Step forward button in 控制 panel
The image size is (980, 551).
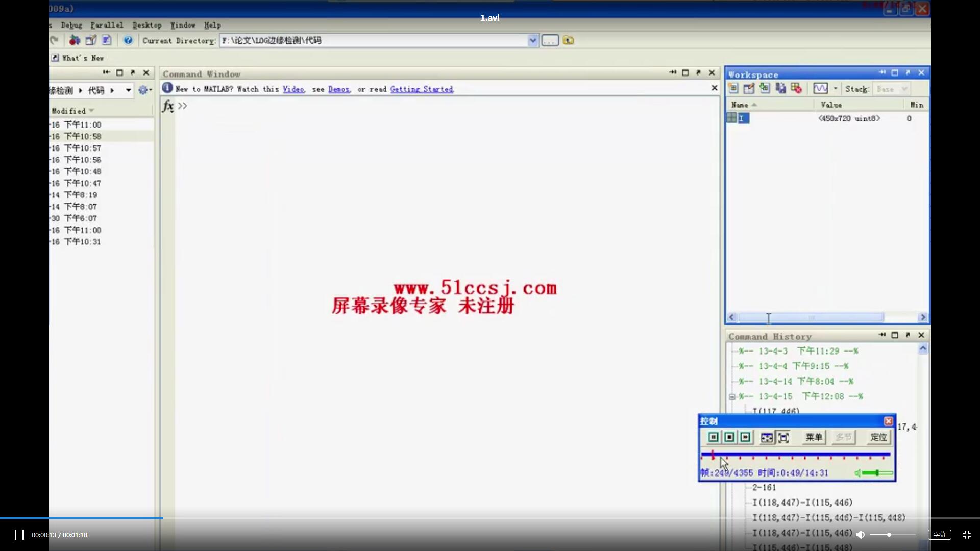(745, 437)
